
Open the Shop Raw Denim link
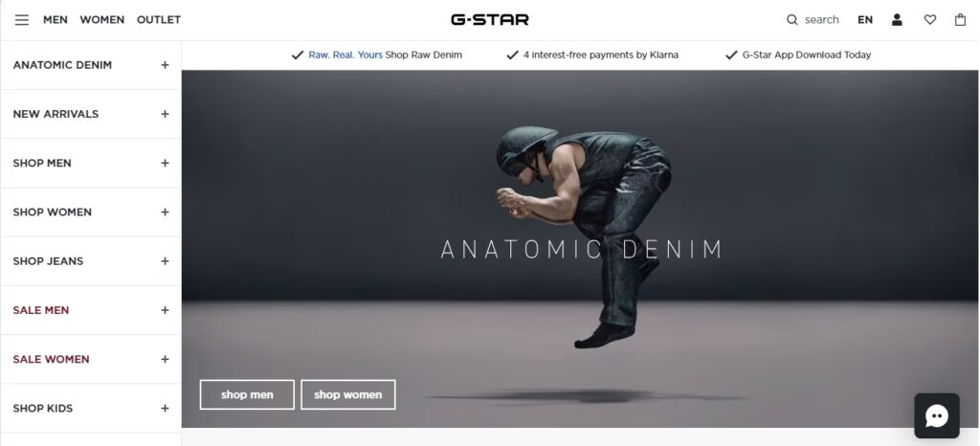pos(424,55)
